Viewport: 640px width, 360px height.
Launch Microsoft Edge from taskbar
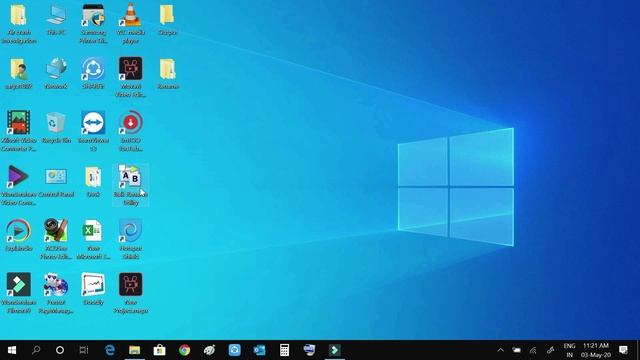click(110, 350)
